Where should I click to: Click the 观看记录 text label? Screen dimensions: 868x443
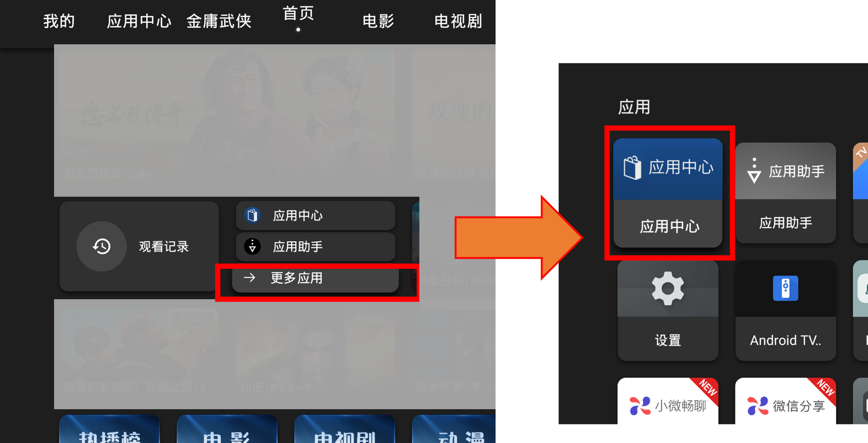(164, 247)
